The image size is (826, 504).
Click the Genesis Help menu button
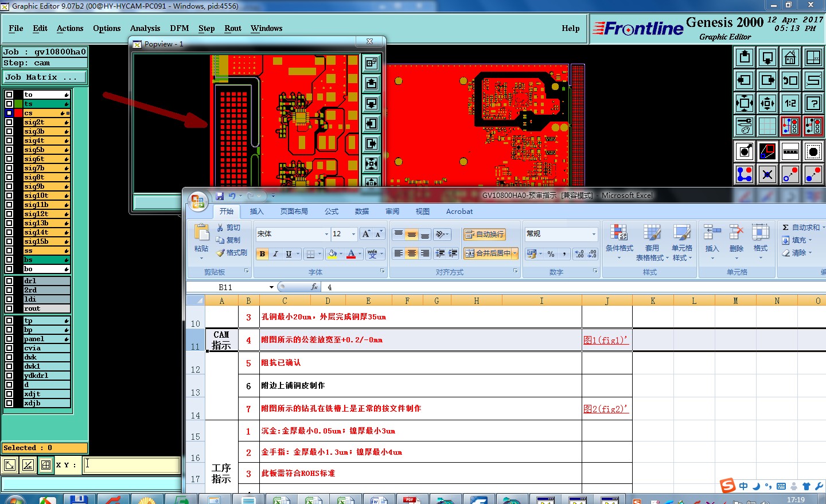[x=571, y=28]
